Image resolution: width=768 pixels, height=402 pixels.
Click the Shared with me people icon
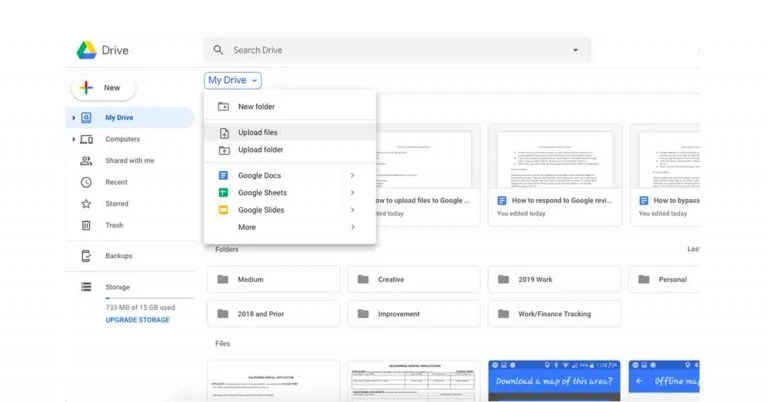click(x=86, y=161)
